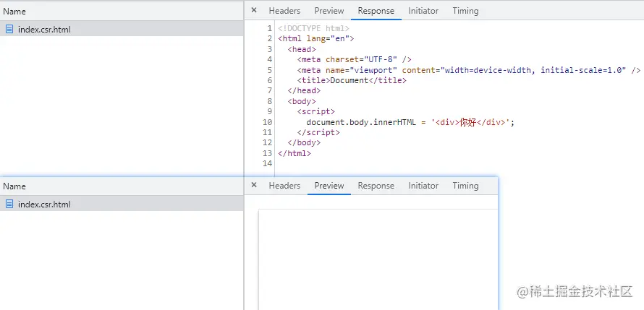Click the meta charset="UTF-8" line

click(355, 59)
